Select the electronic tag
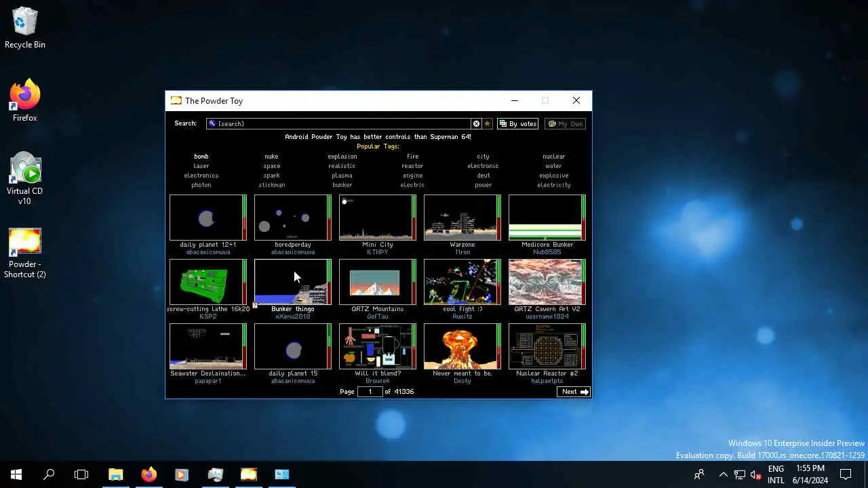The width and height of the screenshot is (868, 488). (x=483, y=166)
